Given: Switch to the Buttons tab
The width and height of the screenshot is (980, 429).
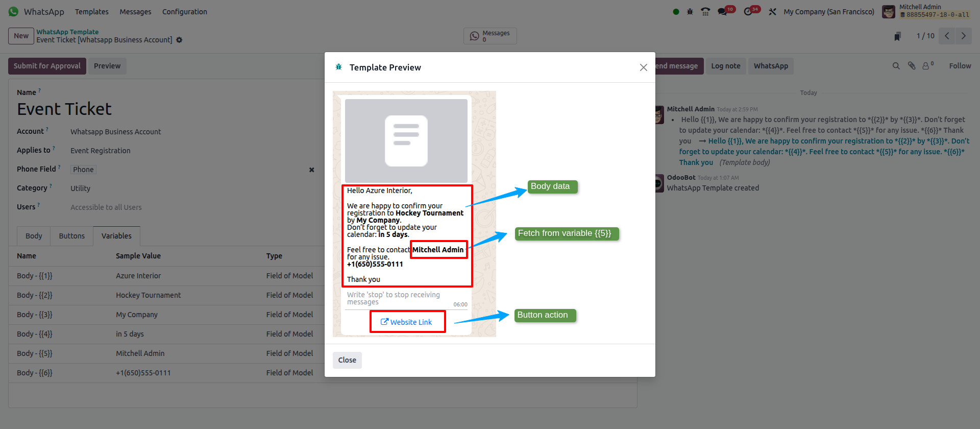Looking at the screenshot, I should coord(71,236).
